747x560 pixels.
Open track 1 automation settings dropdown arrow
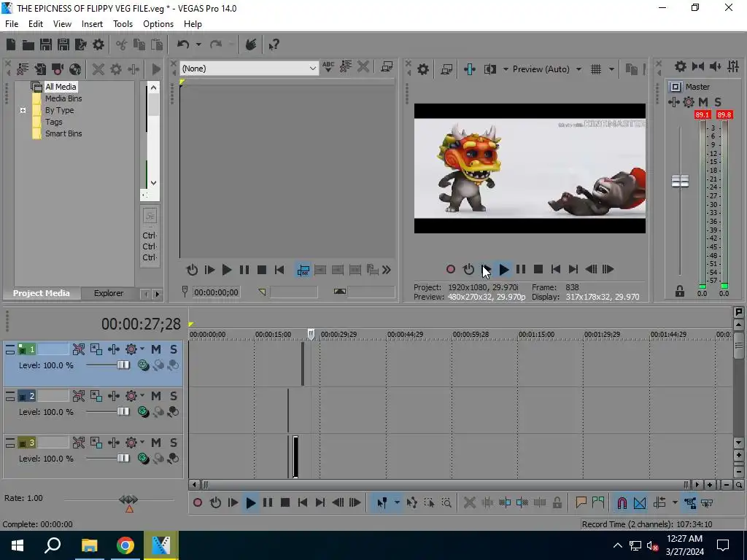point(142,349)
